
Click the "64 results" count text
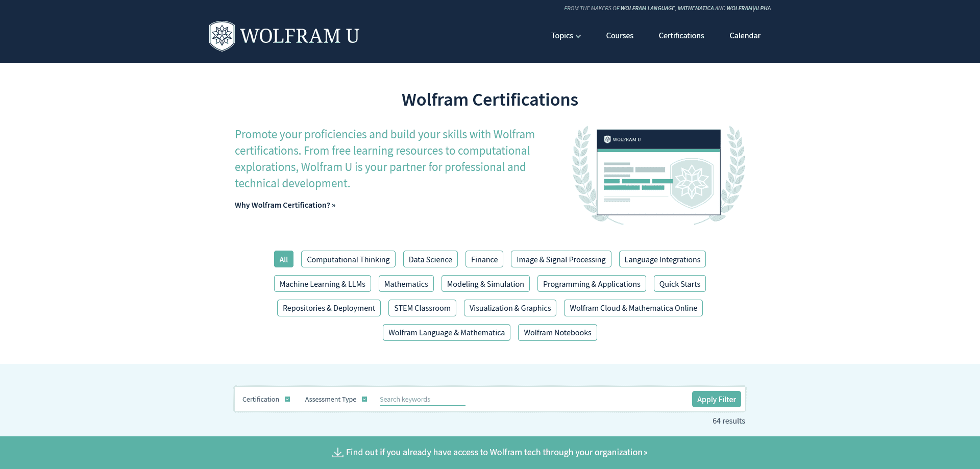(x=729, y=421)
